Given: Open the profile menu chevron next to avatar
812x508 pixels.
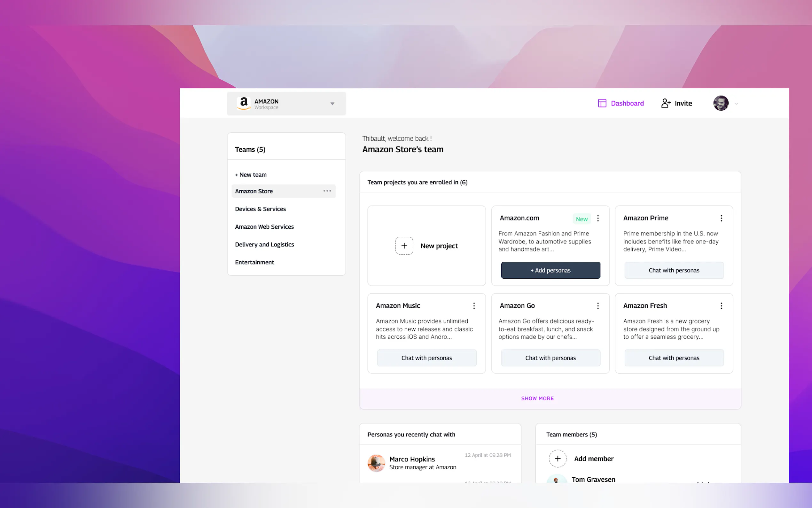Looking at the screenshot, I should tap(736, 104).
